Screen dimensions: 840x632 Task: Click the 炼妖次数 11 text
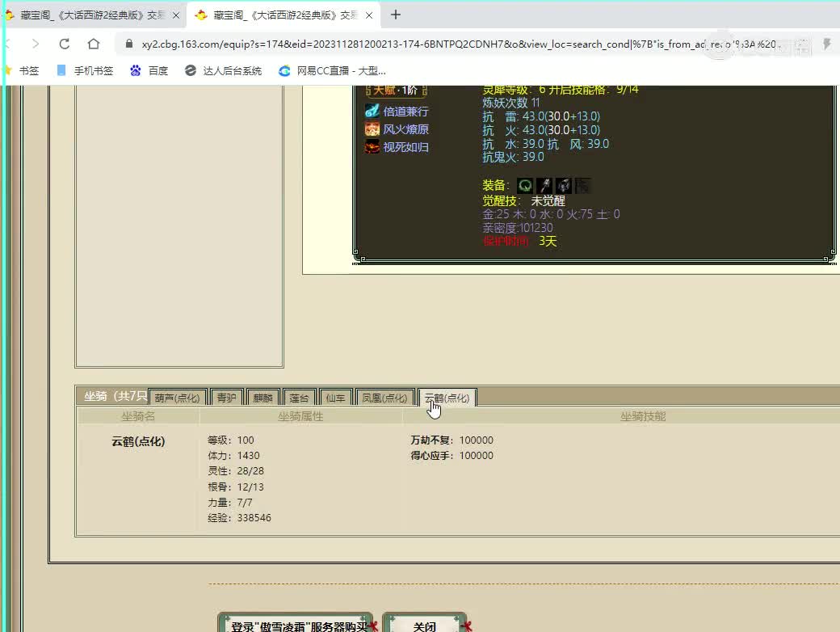pos(511,103)
